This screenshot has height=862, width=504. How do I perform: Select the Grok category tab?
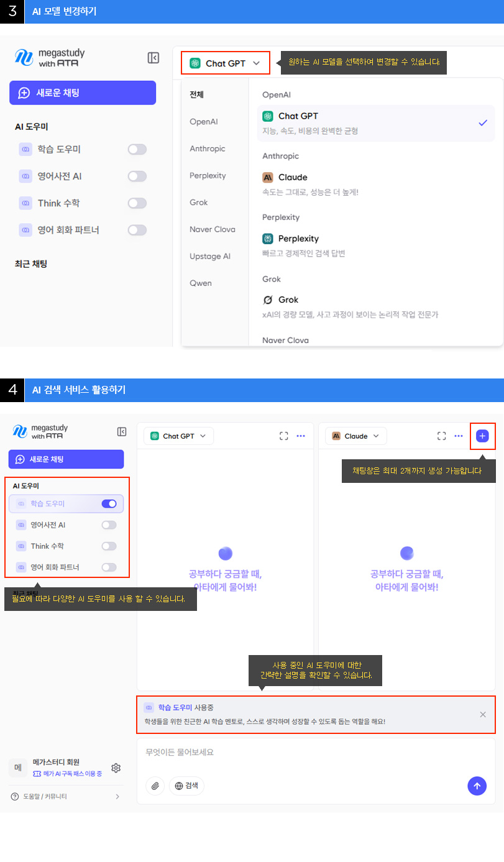coord(199,203)
